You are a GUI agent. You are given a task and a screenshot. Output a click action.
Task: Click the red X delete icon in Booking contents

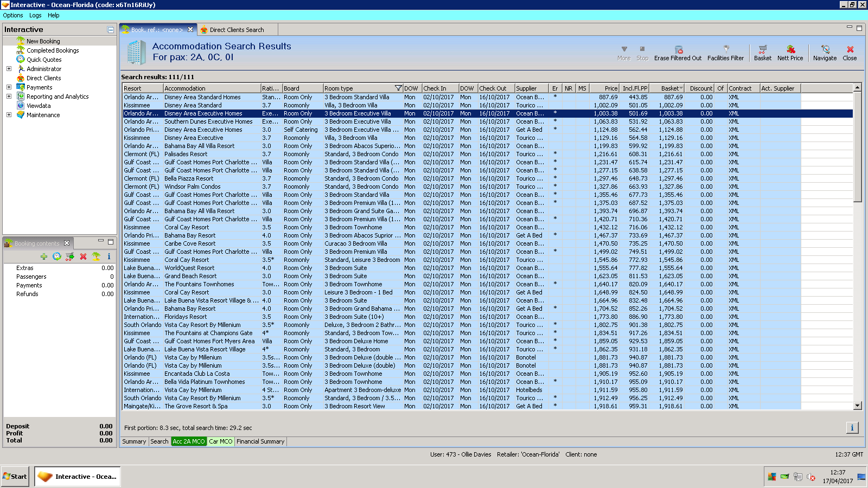(83, 256)
